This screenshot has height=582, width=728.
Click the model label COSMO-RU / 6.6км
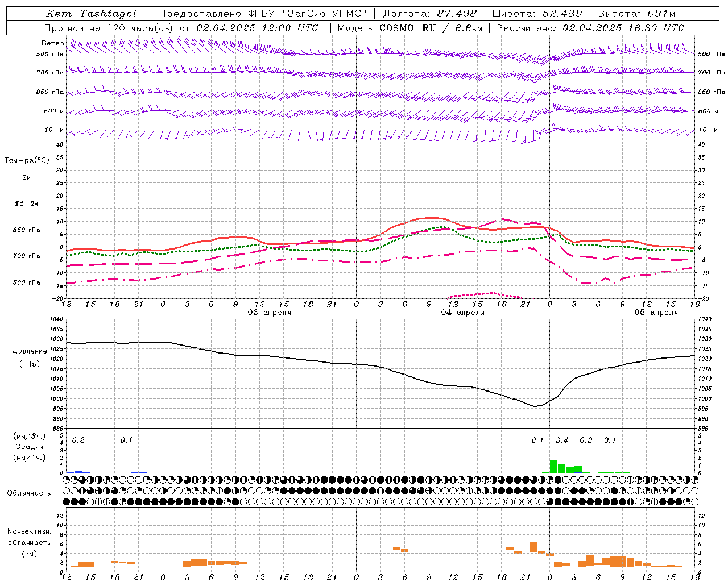[x=431, y=28]
